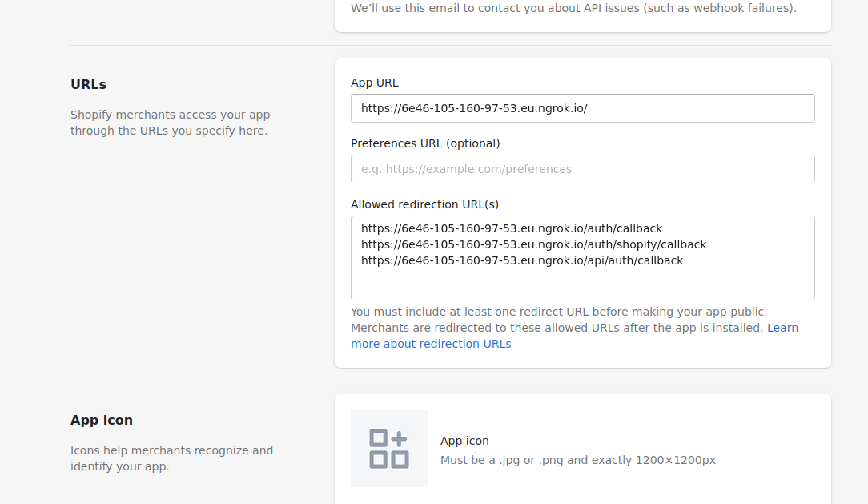Select the /auth/shopify/callback redirect URL line
The image size is (868, 504).
(x=533, y=244)
